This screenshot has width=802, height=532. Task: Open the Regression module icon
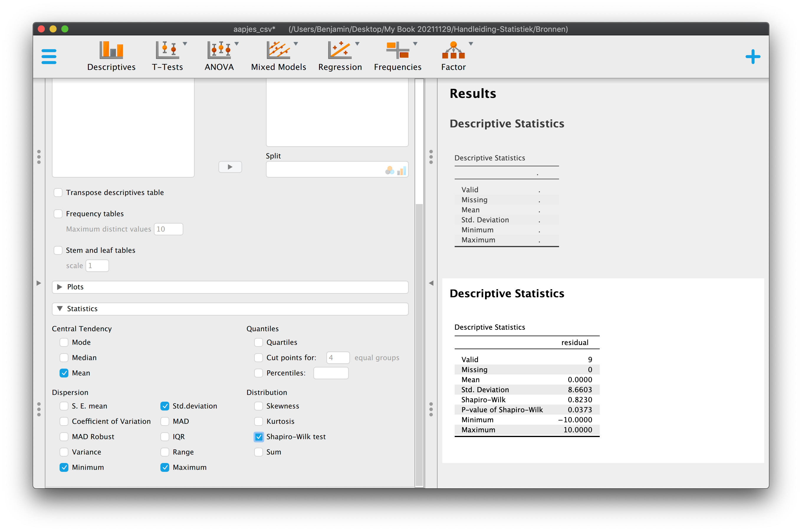point(339,50)
